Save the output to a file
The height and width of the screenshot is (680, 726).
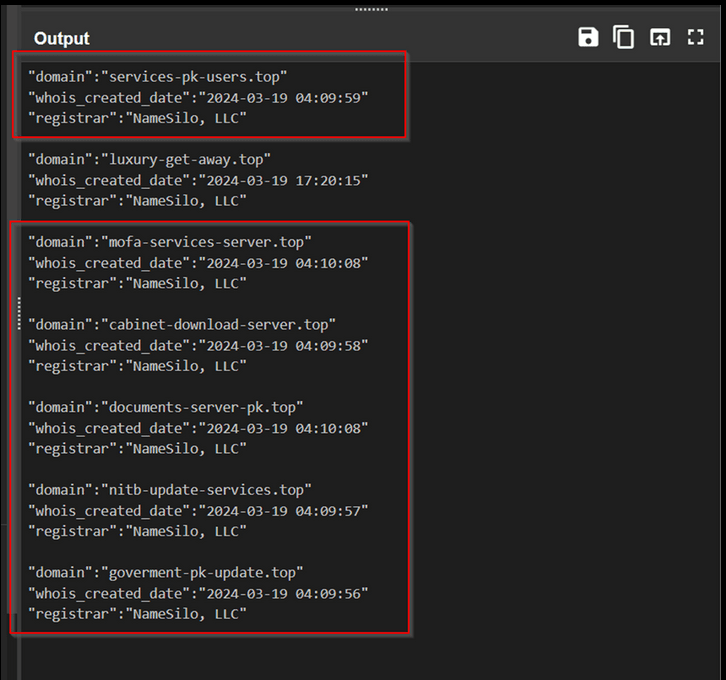point(588,38)
